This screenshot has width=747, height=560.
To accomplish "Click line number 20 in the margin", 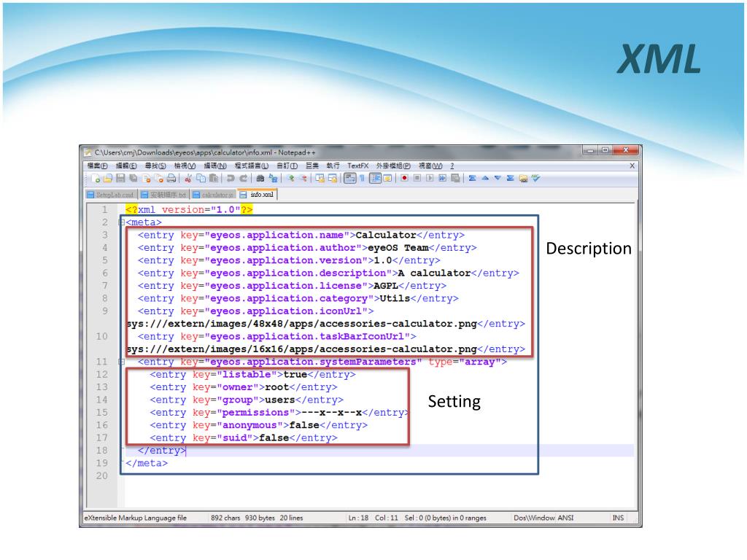I will click(102, 475).
